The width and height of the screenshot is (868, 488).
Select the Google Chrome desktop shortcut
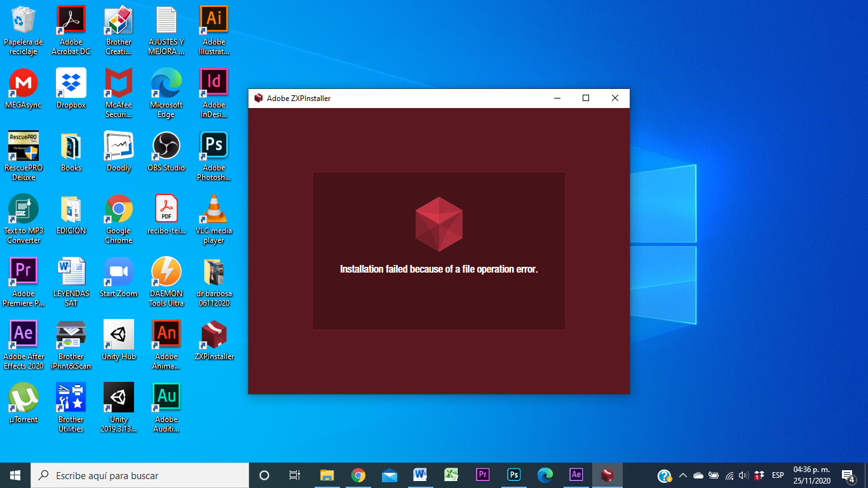point(119,219)
